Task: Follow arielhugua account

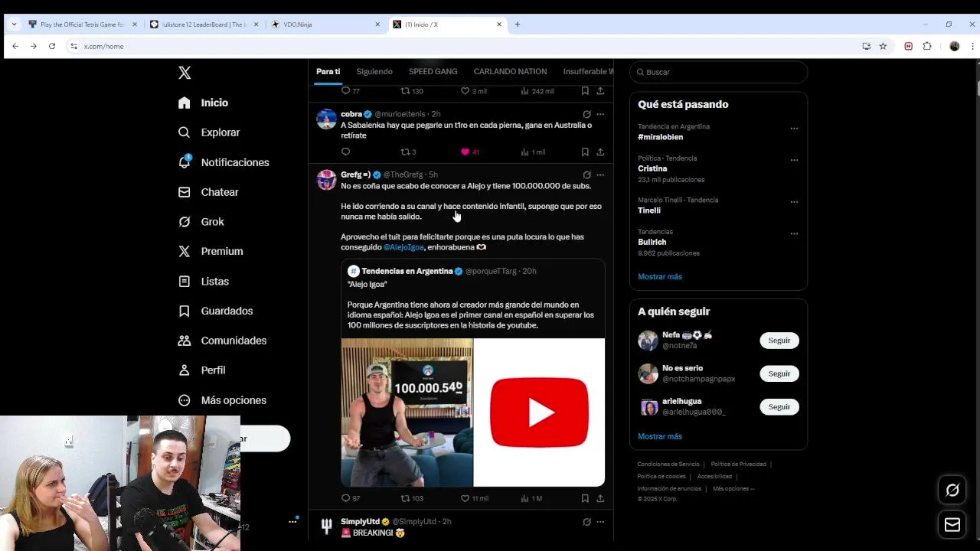Action: click(779, 406)
